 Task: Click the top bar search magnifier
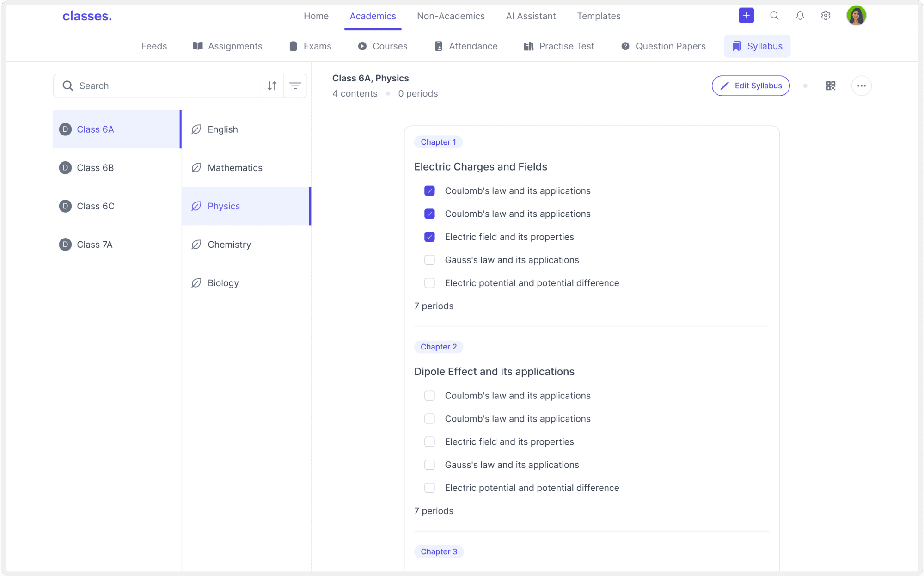tap(774, 16)
